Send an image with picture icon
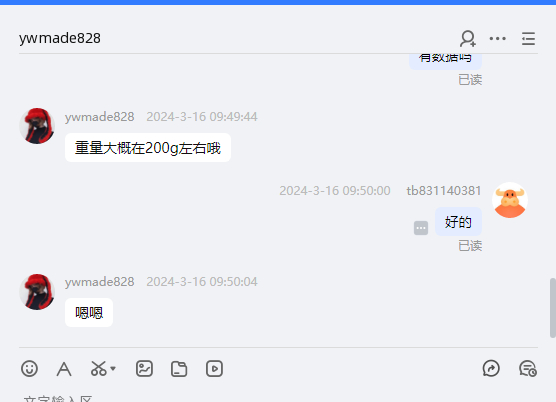Screen dimensions: 556x402 (144, 369)
